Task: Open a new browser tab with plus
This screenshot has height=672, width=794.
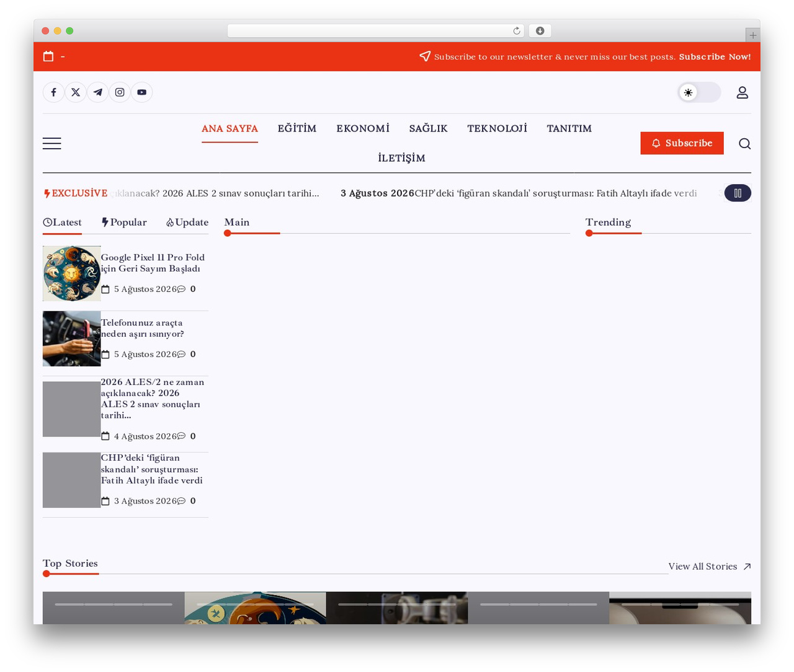Action: [x=752, y=35]
